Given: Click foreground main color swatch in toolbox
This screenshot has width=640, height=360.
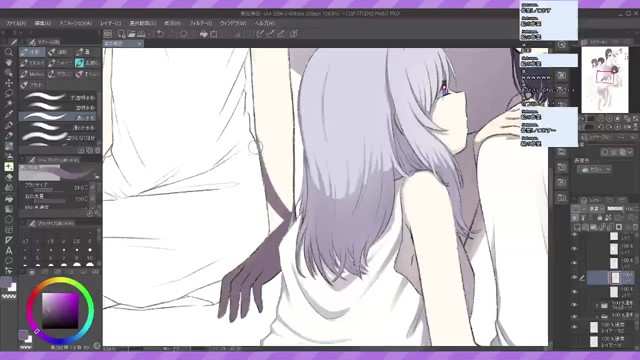Looking at the screenshot, I should click(6, 282).
